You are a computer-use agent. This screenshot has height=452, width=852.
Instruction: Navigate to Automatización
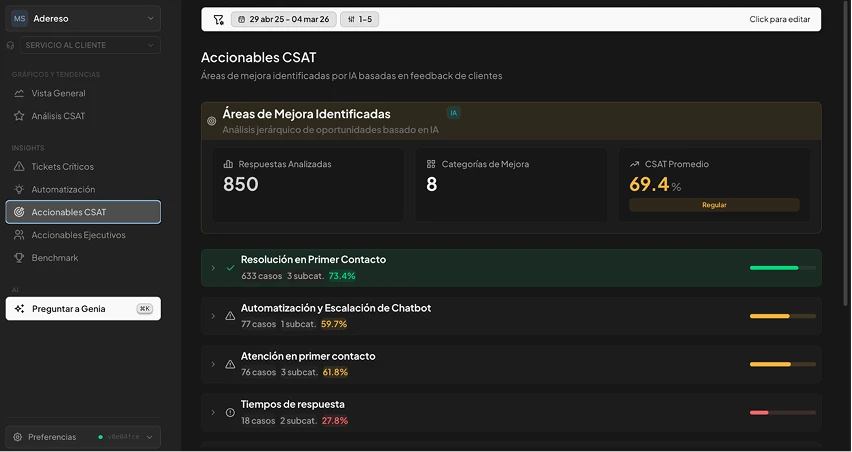point(83,190)
